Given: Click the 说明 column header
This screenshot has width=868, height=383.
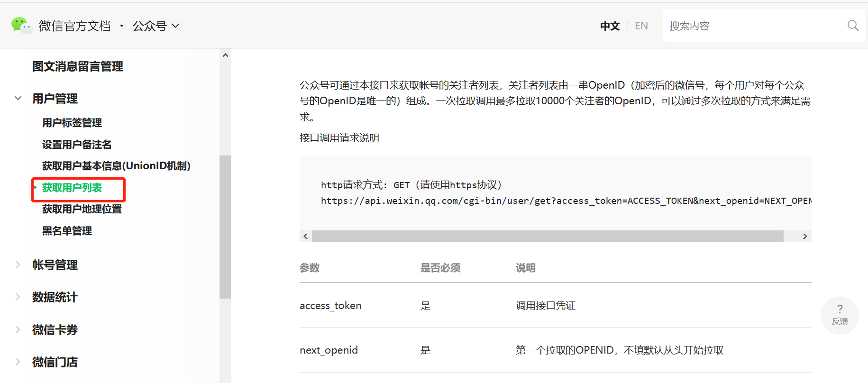Looking at the screenshot, I should point(526,268).
